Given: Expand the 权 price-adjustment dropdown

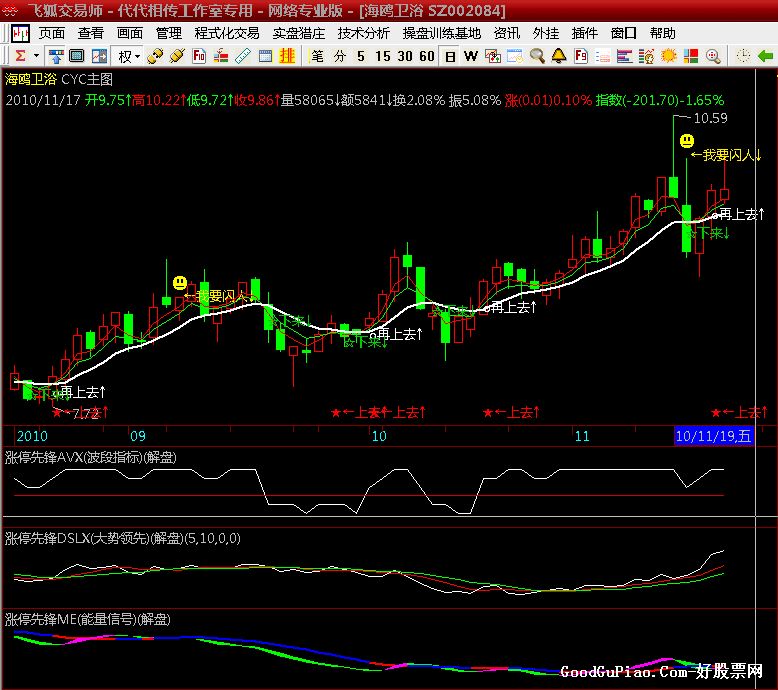Looking at the screenshot, I should [138, 56].
